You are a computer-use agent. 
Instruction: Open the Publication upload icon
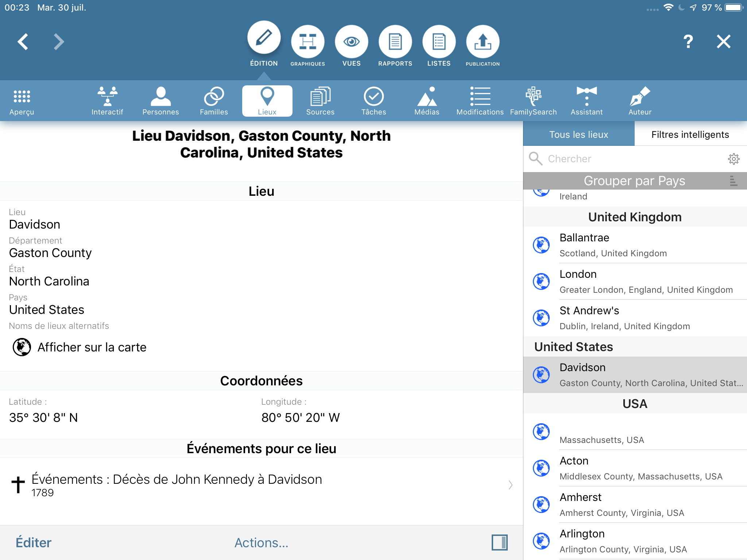pos(483,42)
